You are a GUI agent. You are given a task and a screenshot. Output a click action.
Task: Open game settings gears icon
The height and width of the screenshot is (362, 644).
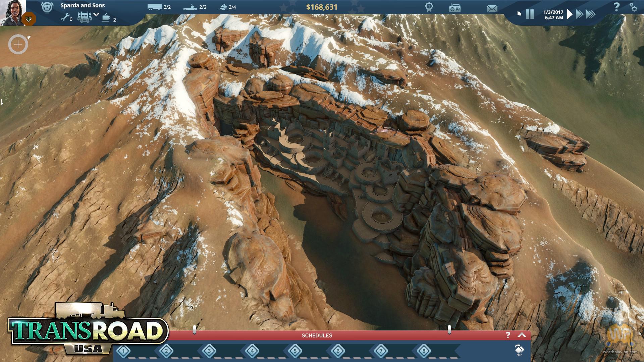pyautogui.click(x=633, y=7)
